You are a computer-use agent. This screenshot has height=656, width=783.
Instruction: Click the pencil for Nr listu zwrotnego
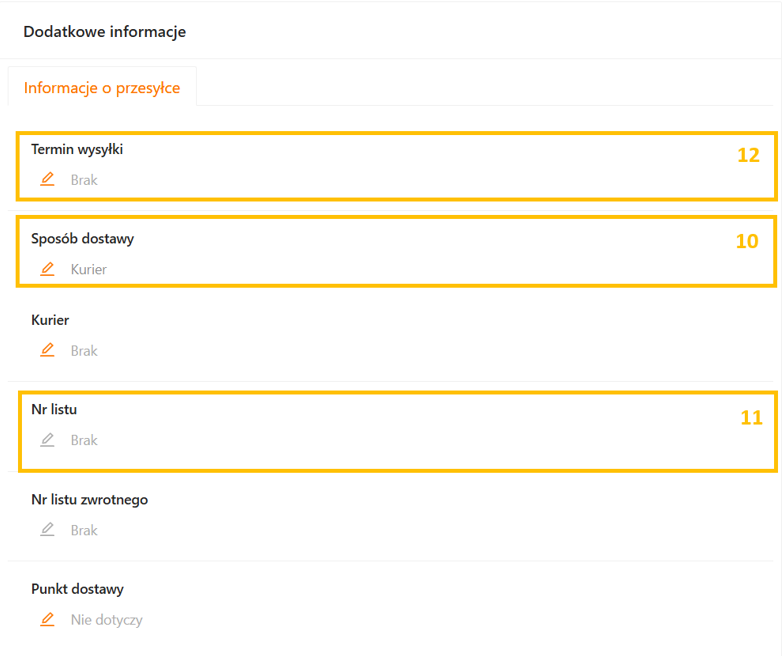click(47, 530)
